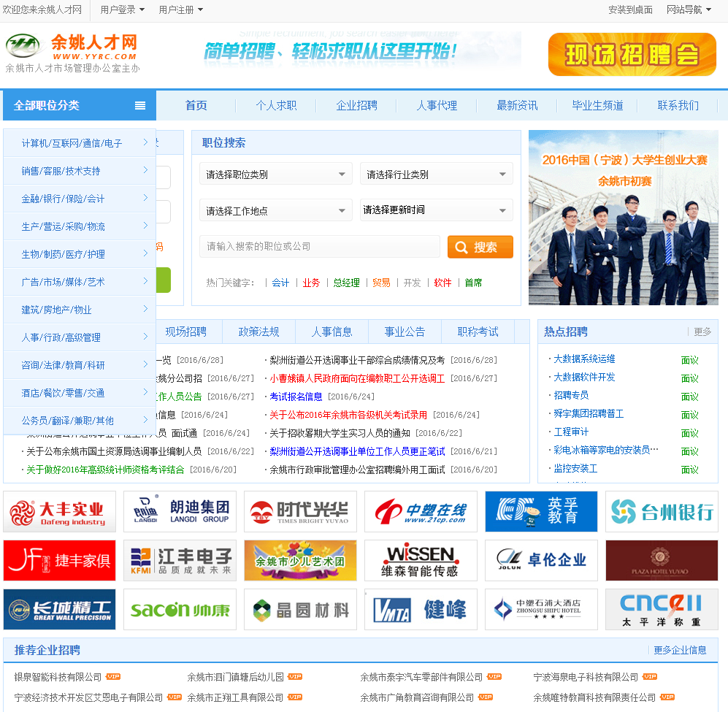Open the 江丰电子 KFMI logo
The width and height of the screenshot is (728, 712).
point(180,561)
